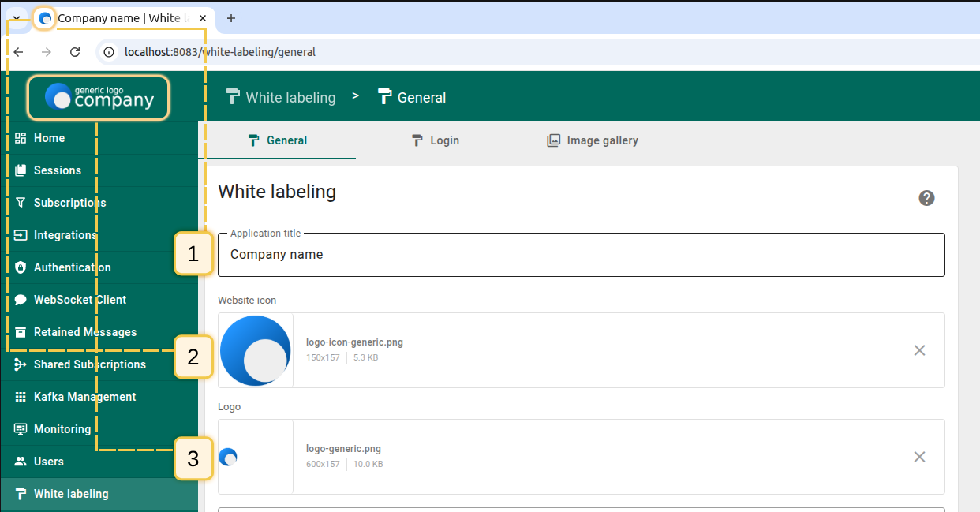This screenshot has width=980, height=512.
Task: Click the Kafka Management grid icon
Action: (x=21, y=397)
